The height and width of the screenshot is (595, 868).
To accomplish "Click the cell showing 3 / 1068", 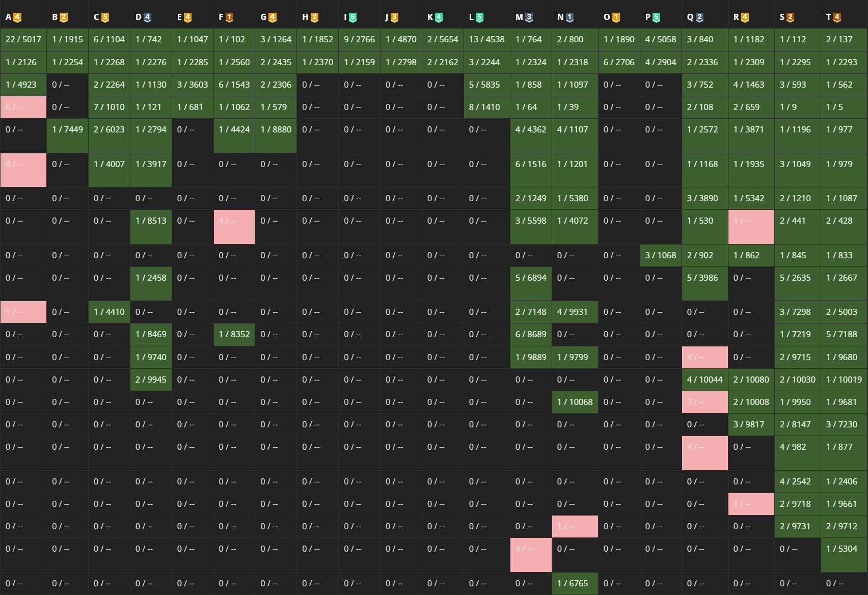I will click(660, 255).
